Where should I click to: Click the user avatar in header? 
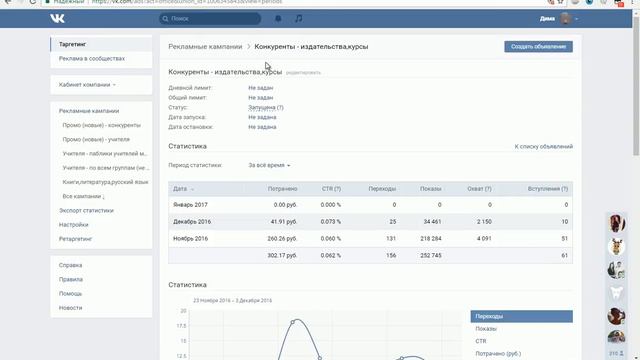coord(566,18)
